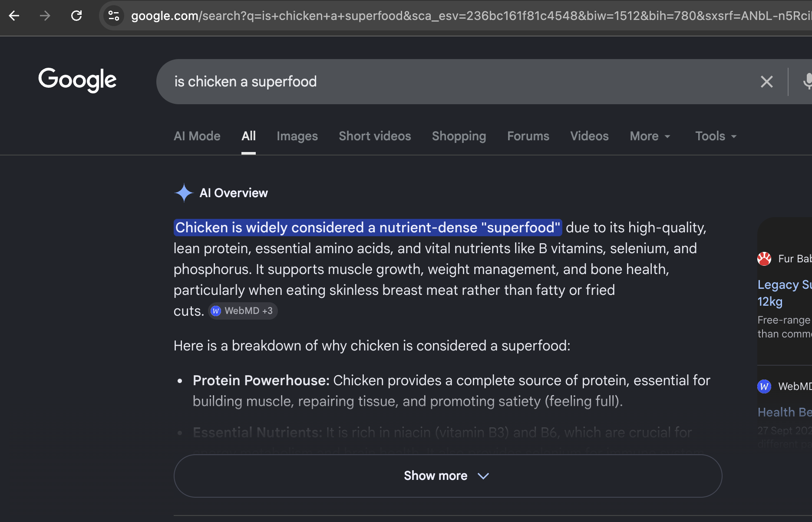The height and width of the screenshot is (522, 812).
Task: Click the browser forward arrow
Action: click(45, 16)
